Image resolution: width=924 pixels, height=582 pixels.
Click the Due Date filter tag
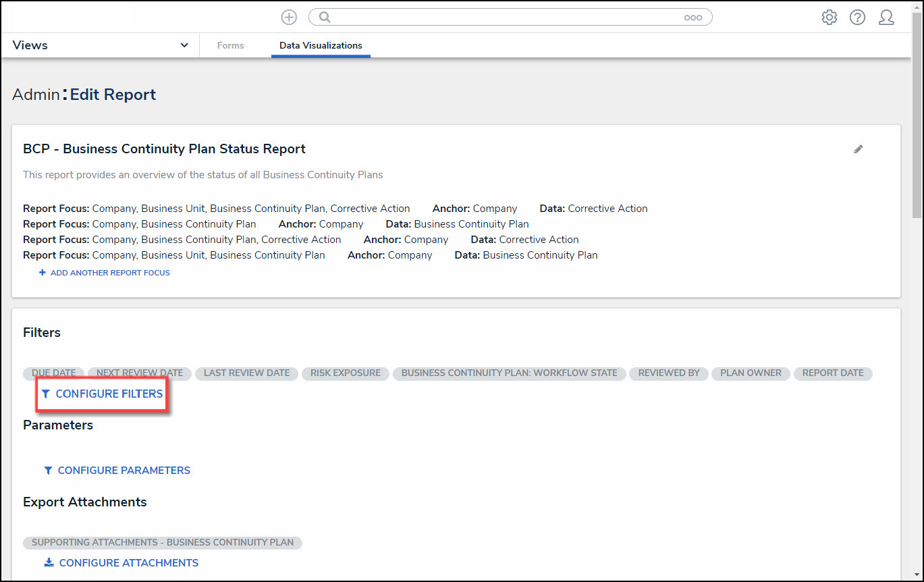click(x=54, y=373)
